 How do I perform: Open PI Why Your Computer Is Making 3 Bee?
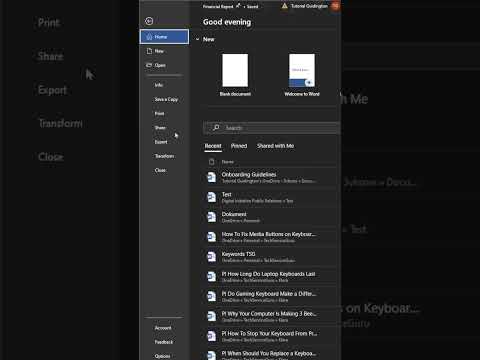(270, 316)
